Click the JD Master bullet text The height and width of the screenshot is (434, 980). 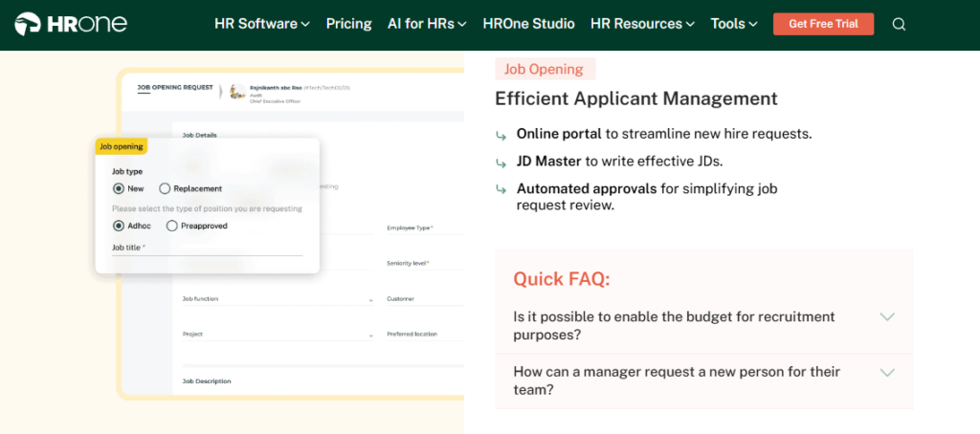pyautogui.click(x=619, y=162)
